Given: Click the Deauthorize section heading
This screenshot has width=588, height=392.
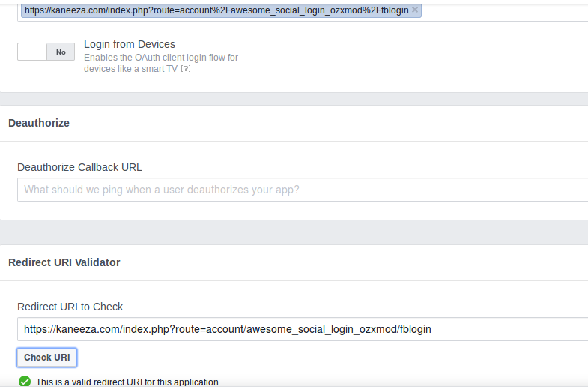Looking at the screenshot, I should (39, 123).
